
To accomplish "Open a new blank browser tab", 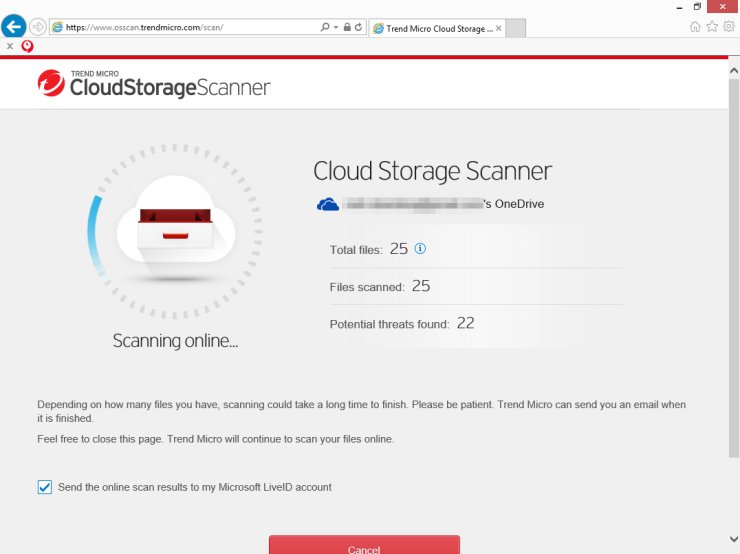I will [x=515, y=28].
